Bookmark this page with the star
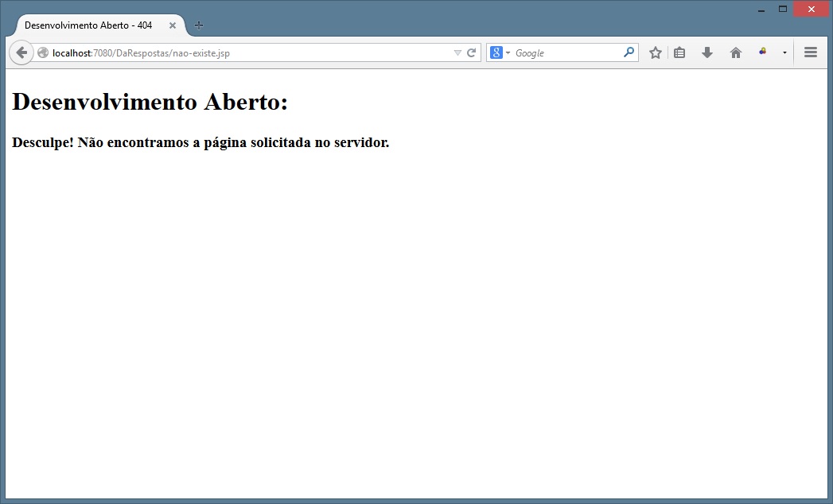Screen dimensions: 833x504 pyautogui.click(x=655, y=53)
